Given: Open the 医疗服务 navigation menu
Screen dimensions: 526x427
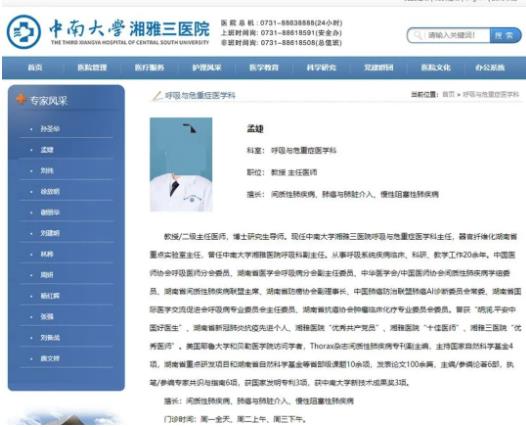Looking at the screenshot, I should pyautogui.click(x=149, y=67).
